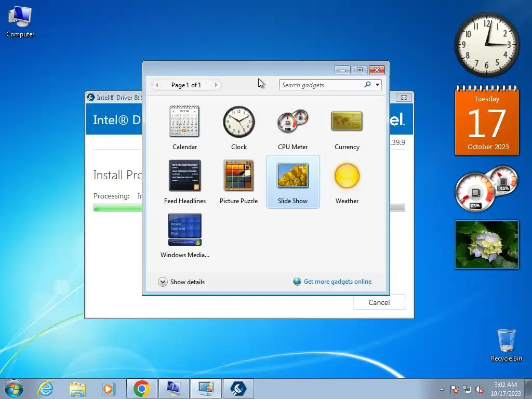Viewport: 532px width, 399px height.
Task: Open the Recycle Bin desktop icon
Action: (506, 345)
